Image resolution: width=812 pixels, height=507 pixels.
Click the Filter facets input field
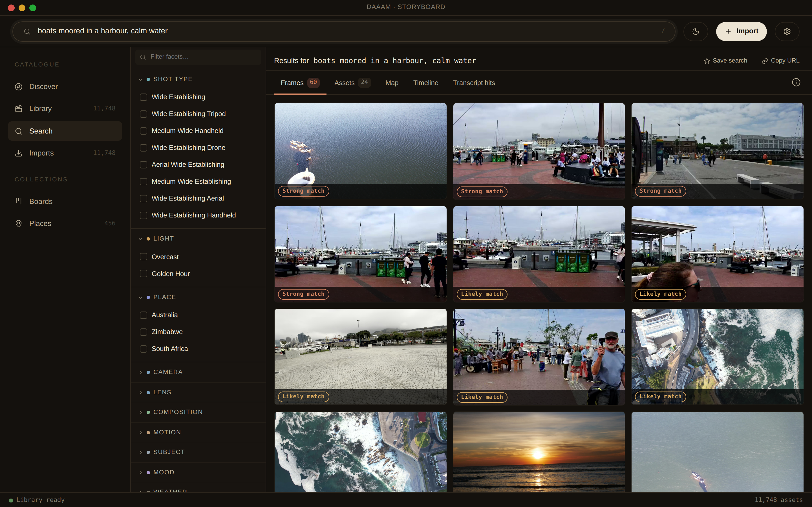198,57
